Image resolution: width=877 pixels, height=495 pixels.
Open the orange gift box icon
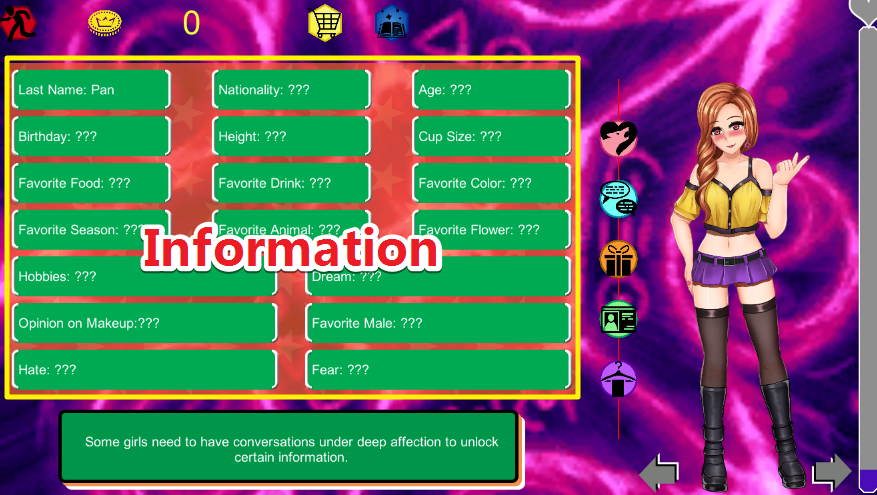[x=619, y=259]
